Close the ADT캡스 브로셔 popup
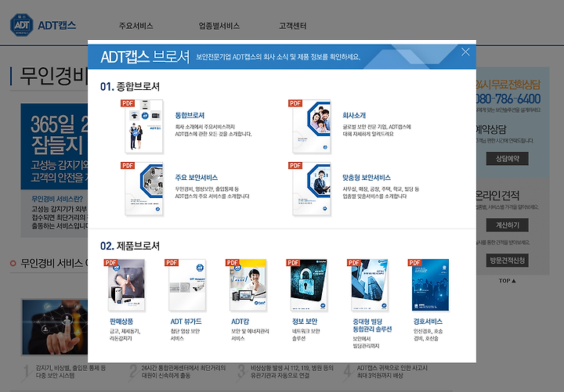 (x=465, y=52)
